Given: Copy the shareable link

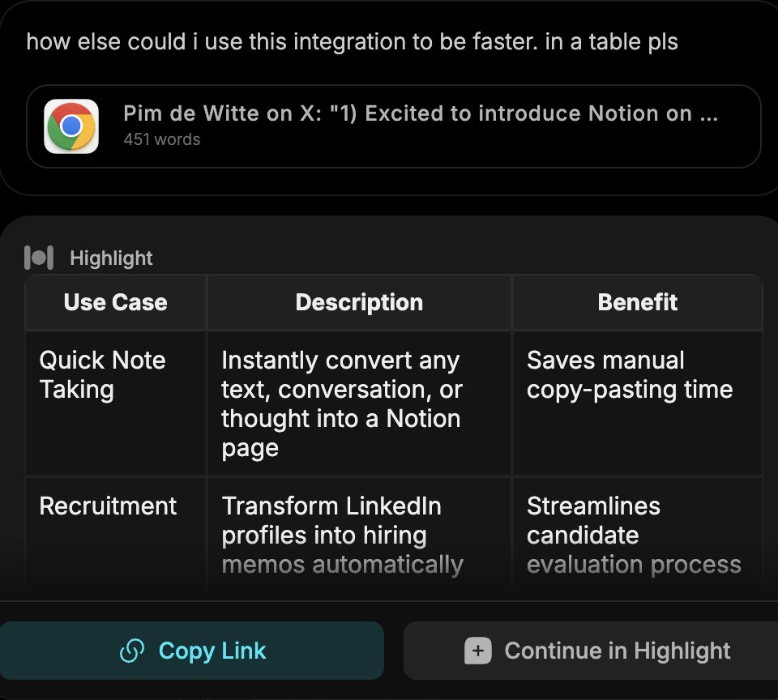Looking at the screenshot, I should [x=192, y=651].
